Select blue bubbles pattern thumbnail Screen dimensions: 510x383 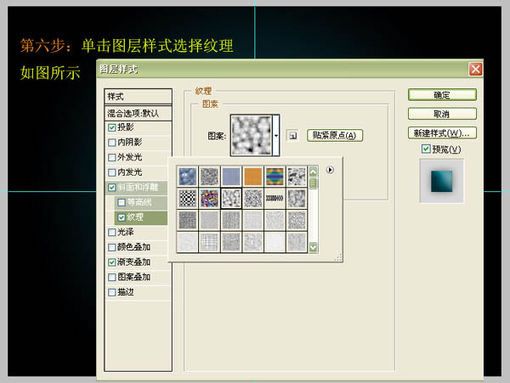(x=187, y=176)
